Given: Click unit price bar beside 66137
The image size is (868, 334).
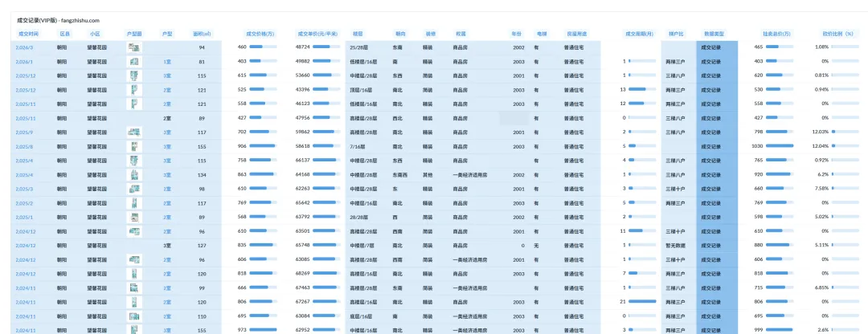Looking at the screenshot, I should click(x=326, y=161).
